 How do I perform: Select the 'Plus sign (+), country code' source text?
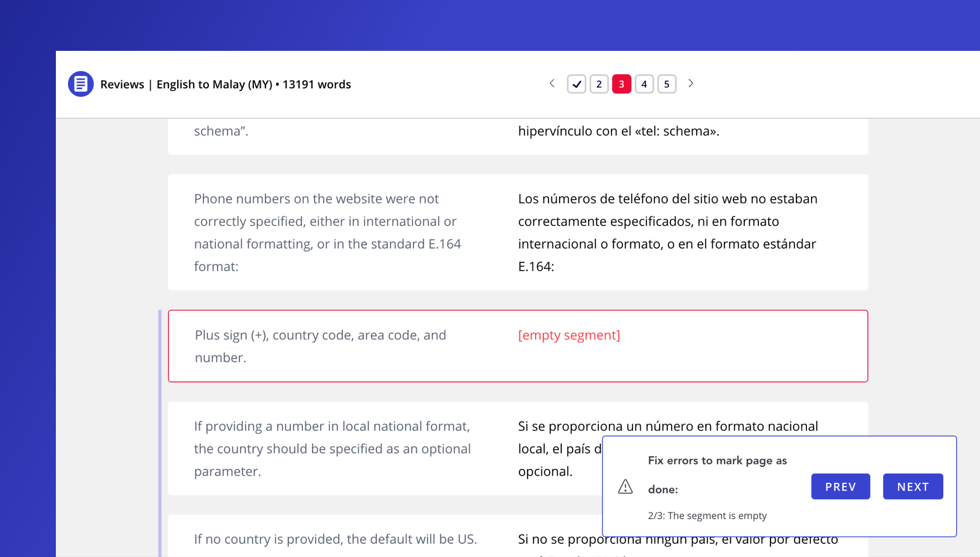[320, 346]
